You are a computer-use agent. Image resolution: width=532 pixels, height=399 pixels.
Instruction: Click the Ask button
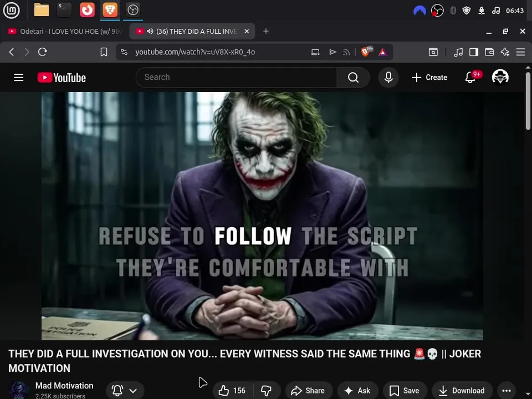(x=357, y=391)
